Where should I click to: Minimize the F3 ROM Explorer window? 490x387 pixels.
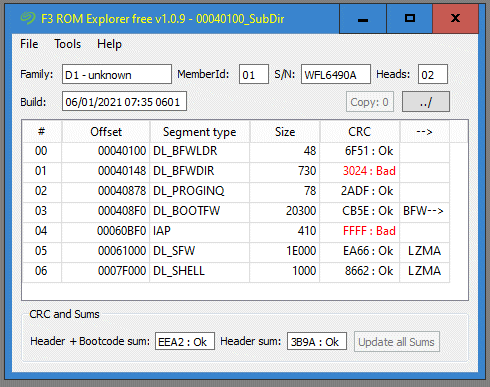point(363,19)
